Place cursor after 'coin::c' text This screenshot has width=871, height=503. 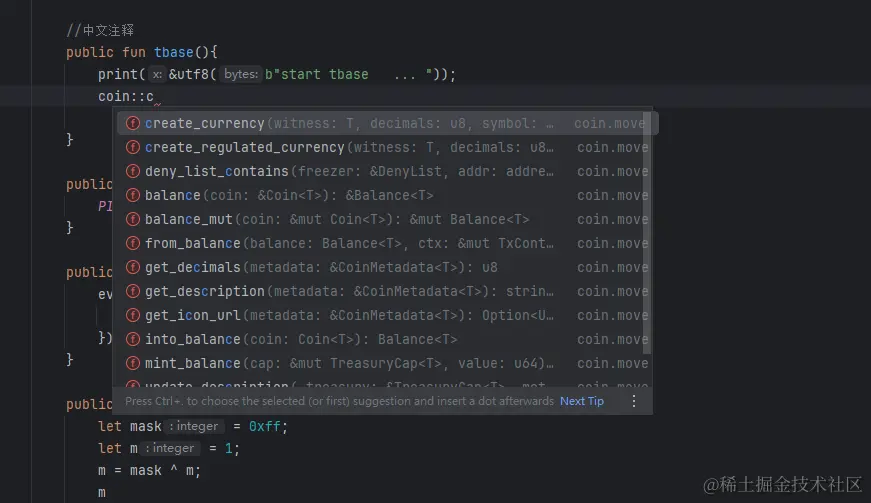point(155,97)
